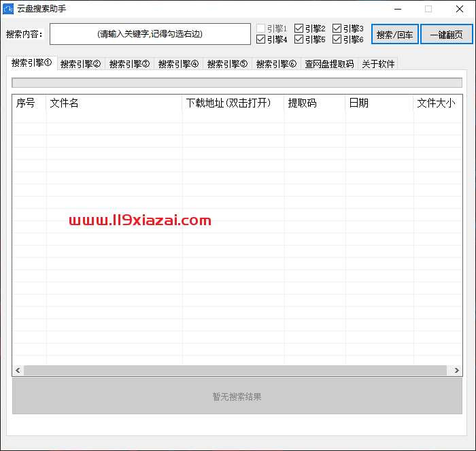Switch to the 搜索引擎④ tab

pos(178,64)
